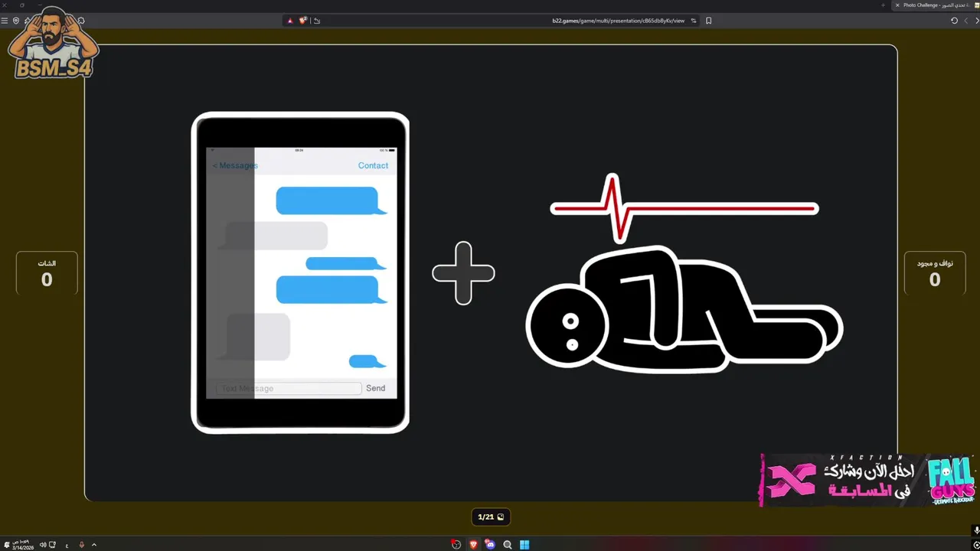Go forward with the right arrow
The image size is (980, 551).
click(x=975, y=21)
